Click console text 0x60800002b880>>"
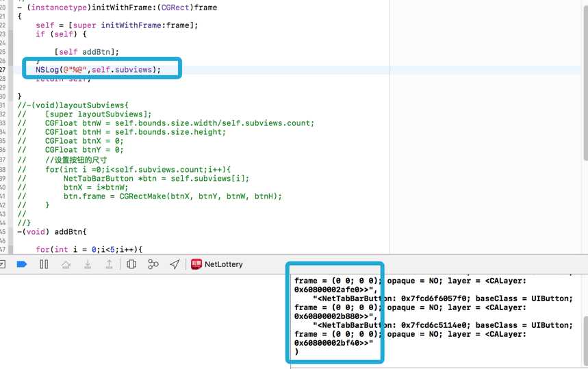Image resolution: width=588 pixels, height=369 pixels. pyautogui.click(x=335, y=316)
